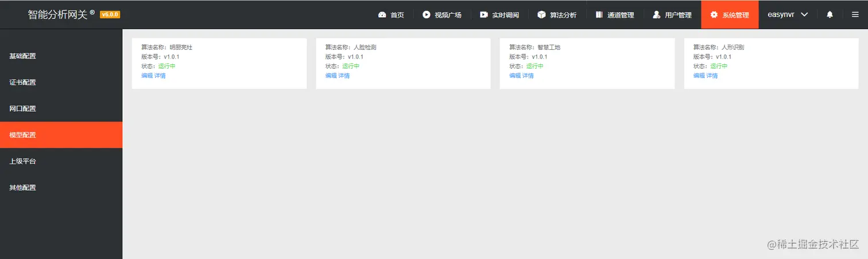Viewport: 868px width, 259px height.
Task: Click the system management gear icon
Action: (x=714, y=15)
